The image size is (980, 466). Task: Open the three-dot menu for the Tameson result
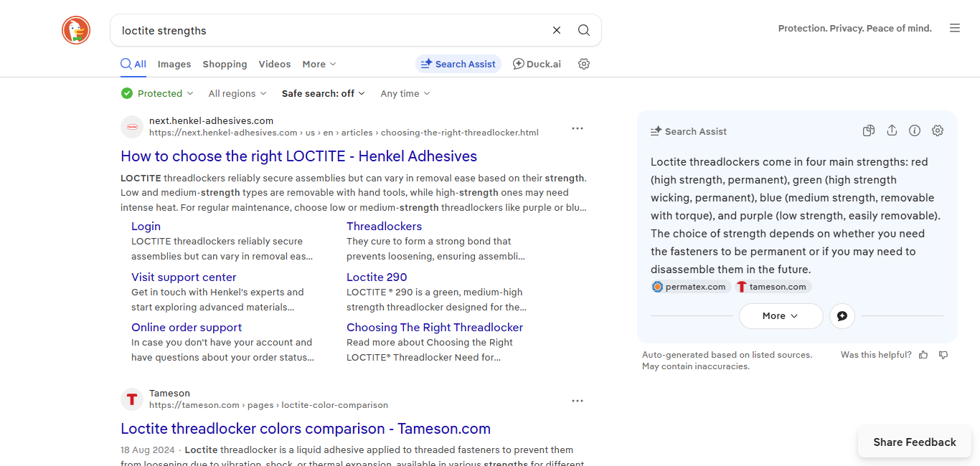point(578,401)
